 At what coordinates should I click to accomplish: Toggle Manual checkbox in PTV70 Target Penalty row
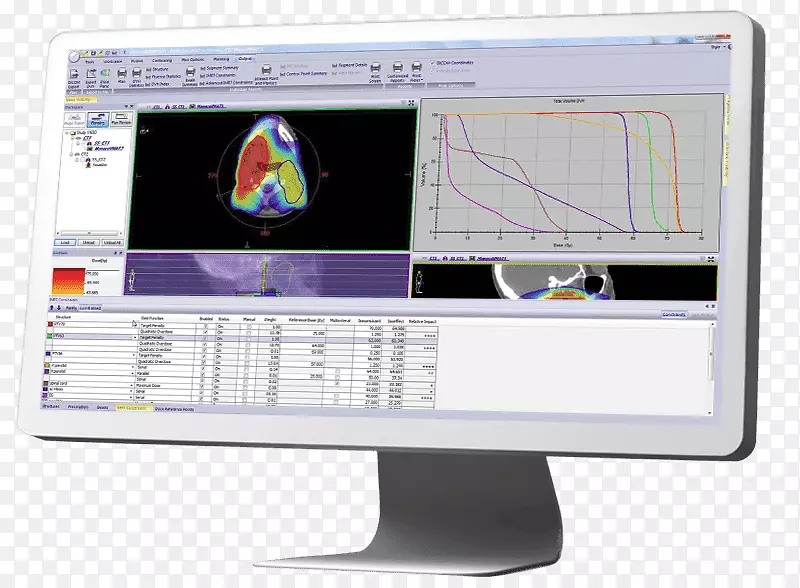(249, 327)
